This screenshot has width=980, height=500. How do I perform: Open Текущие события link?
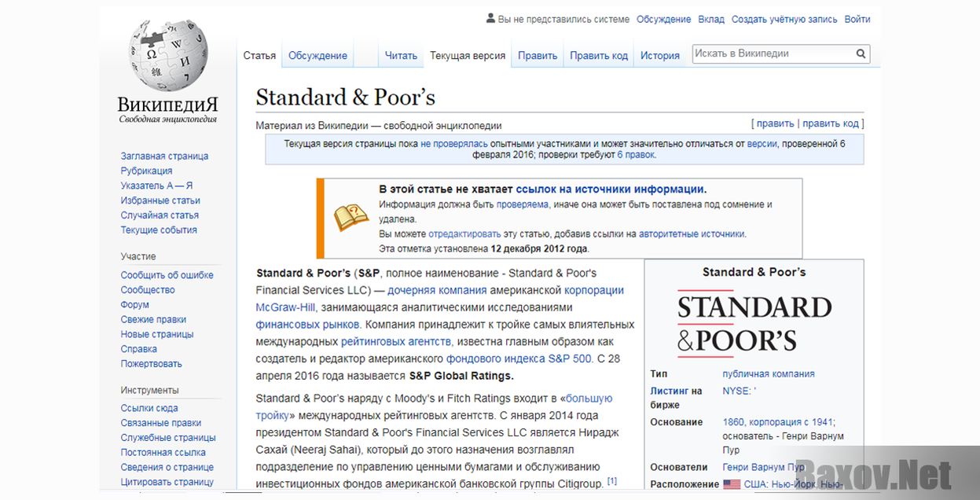coord(159,230)
